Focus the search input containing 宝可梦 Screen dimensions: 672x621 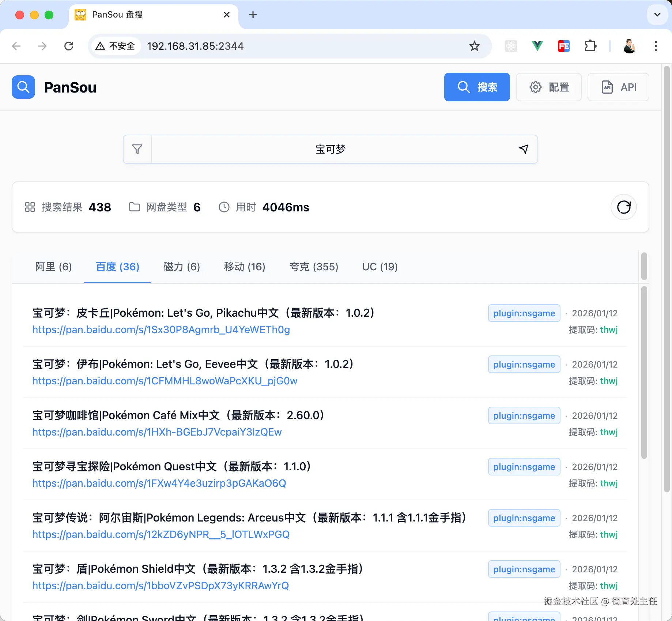click(331, 149)
